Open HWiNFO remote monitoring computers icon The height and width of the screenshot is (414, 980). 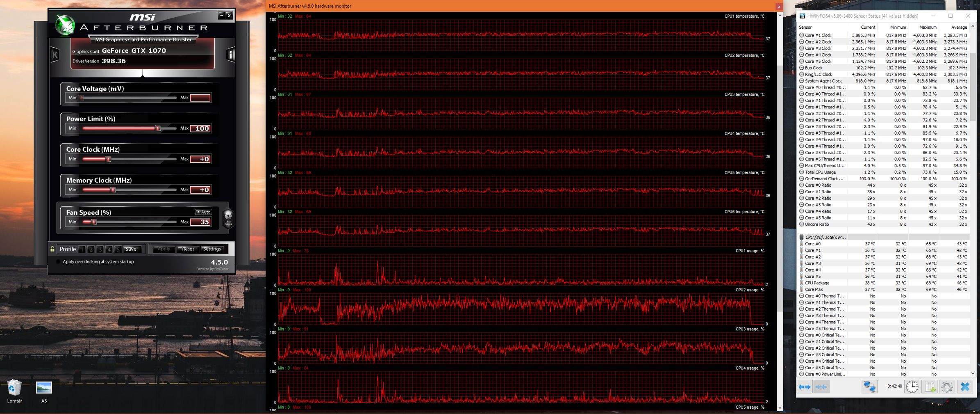869,387
